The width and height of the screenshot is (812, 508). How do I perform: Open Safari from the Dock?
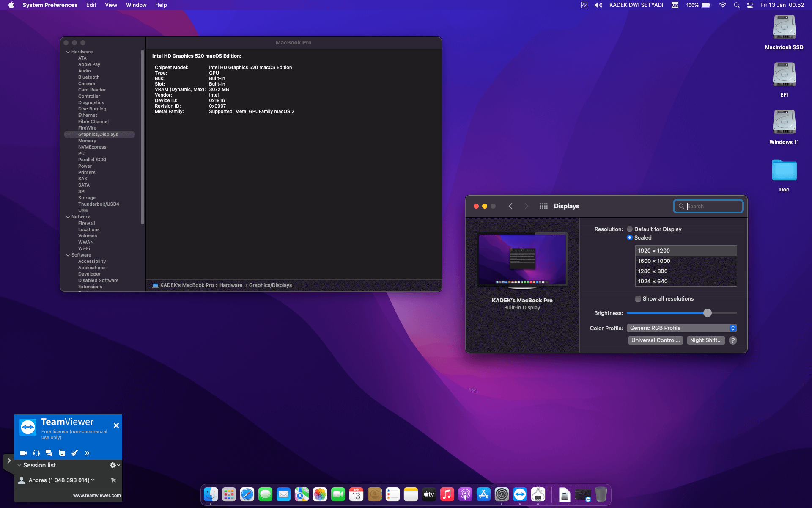[247, 494]
